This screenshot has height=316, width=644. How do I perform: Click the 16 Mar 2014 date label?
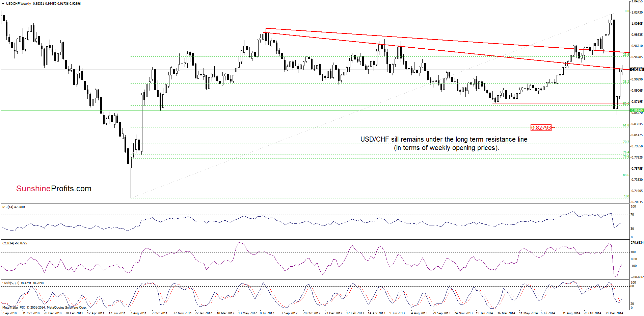[x=506, y=313]
